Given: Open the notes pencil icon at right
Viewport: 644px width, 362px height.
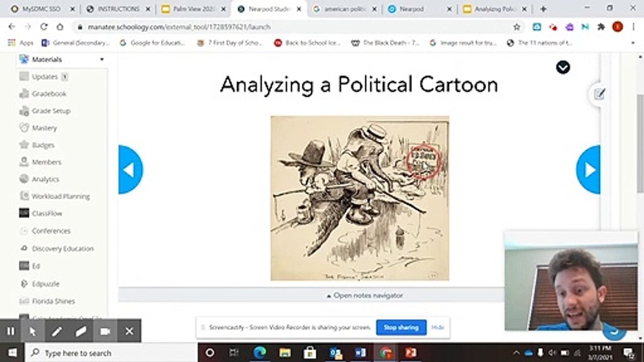Looking at the screenshot, I should [x=599, y=94].
